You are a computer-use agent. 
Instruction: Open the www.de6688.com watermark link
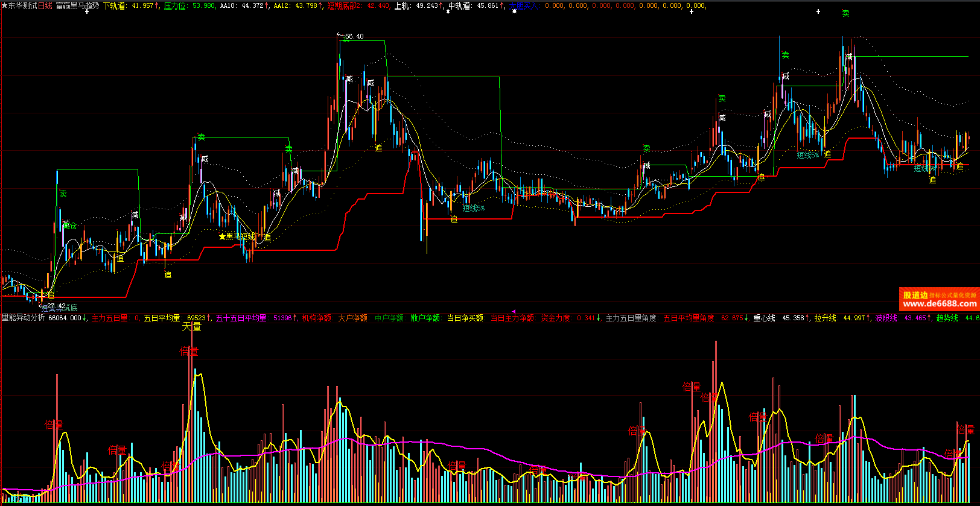click(940, 304)
